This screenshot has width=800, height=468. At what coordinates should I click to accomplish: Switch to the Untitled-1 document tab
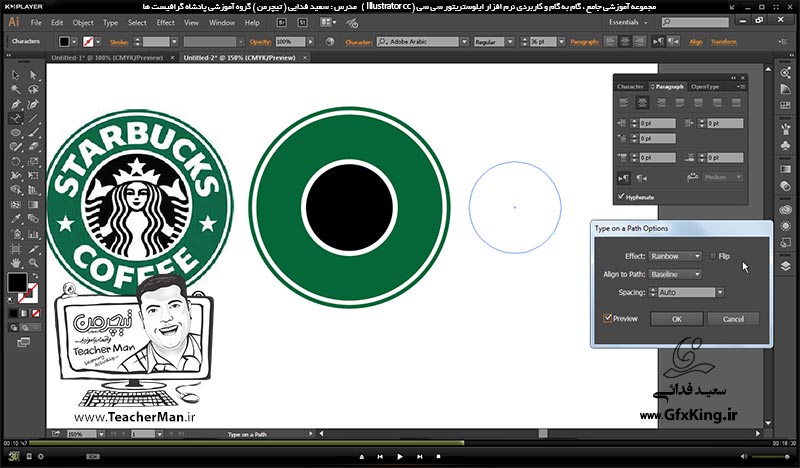[107, 58]
